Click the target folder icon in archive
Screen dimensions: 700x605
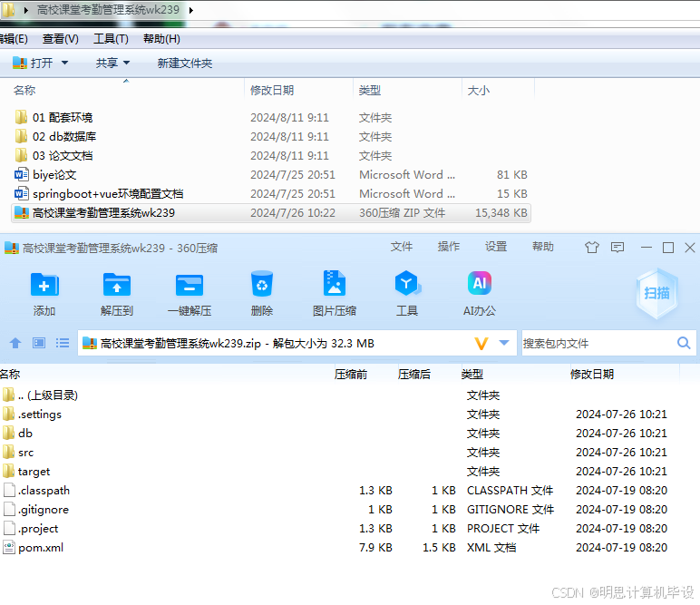point(8,471)
